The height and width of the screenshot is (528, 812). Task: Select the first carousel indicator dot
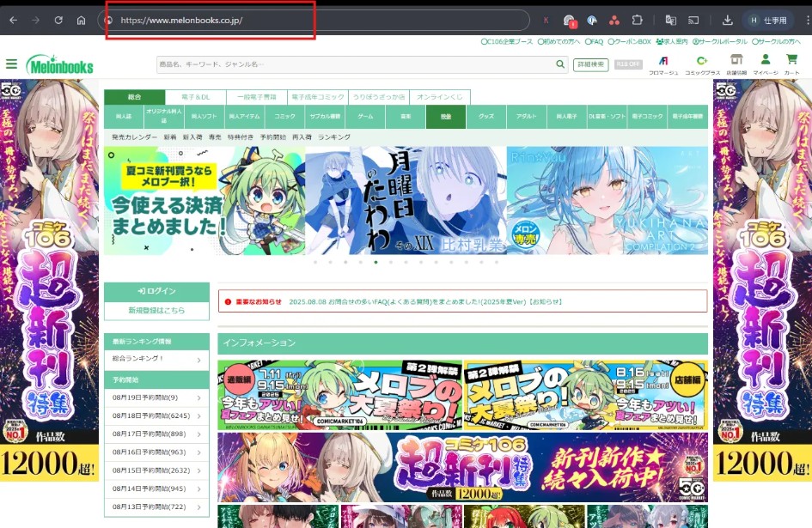pyautogui.click(x=315, y=262)
